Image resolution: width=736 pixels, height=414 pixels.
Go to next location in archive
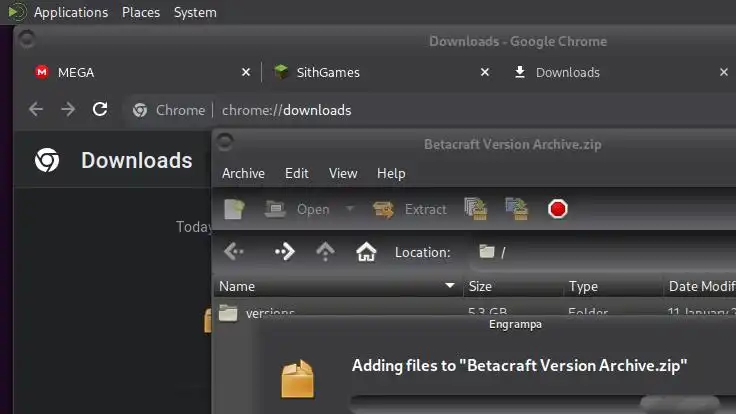(284, 252)
